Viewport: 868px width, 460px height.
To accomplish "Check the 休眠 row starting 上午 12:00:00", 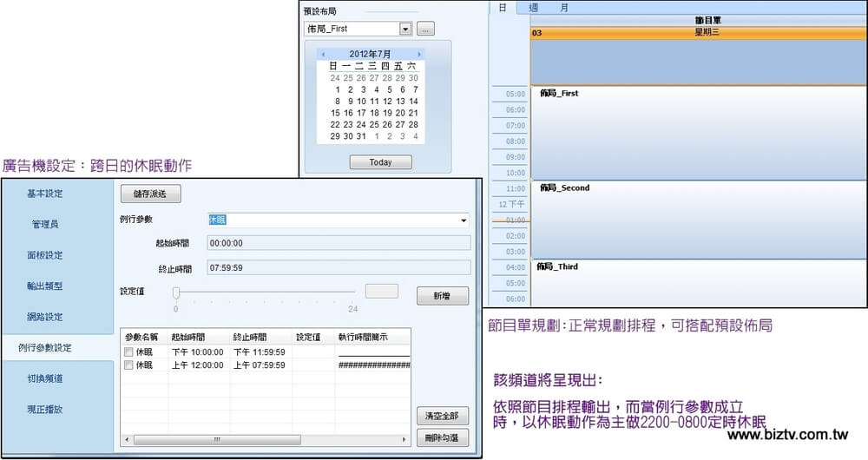I will (128, 365).
